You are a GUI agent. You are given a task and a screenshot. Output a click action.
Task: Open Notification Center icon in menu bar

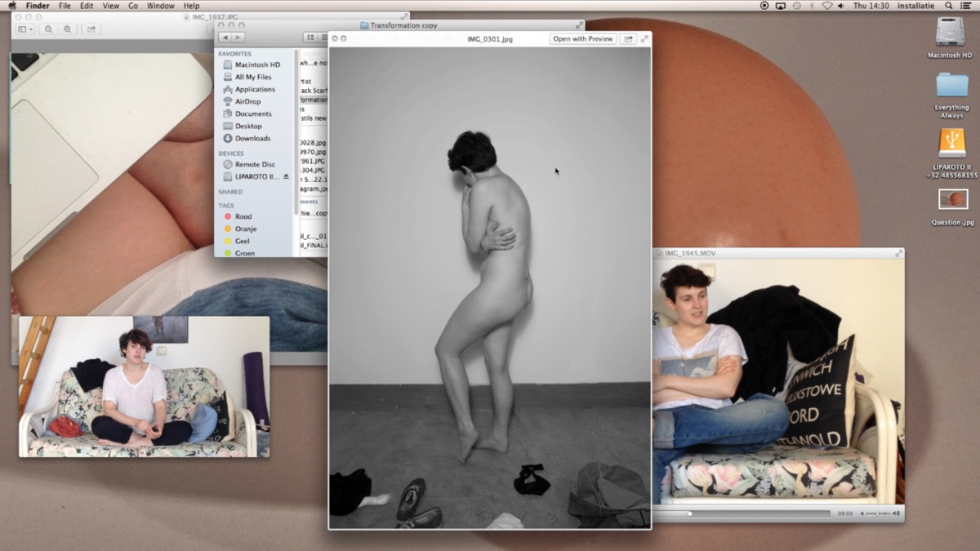[x=965, y=6]
